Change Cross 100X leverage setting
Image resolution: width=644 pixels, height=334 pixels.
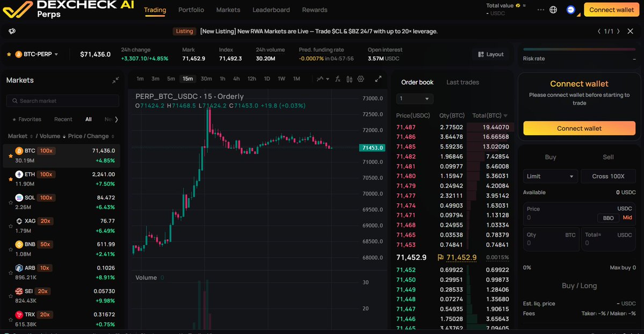click(x=608, y=176)
